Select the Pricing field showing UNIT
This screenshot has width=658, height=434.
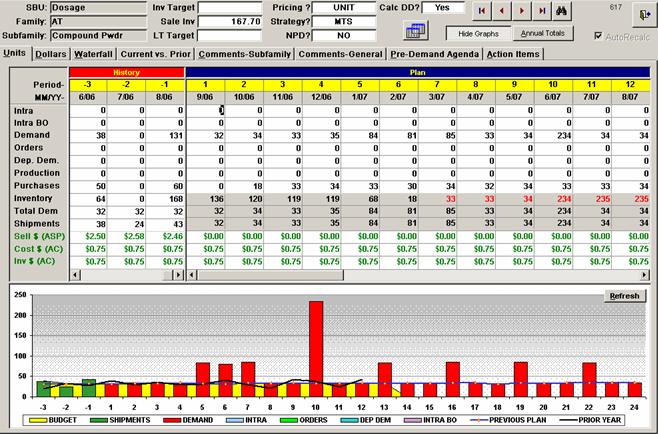[344, 8]
